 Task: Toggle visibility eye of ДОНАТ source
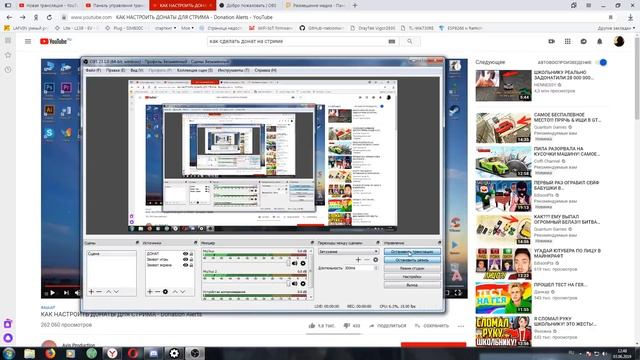(185, 254)
